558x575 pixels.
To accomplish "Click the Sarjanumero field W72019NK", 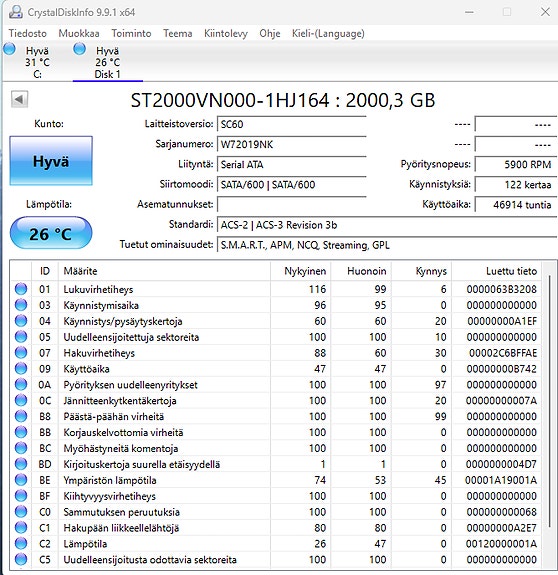I will pyautogui.click(x=292, y=144).
